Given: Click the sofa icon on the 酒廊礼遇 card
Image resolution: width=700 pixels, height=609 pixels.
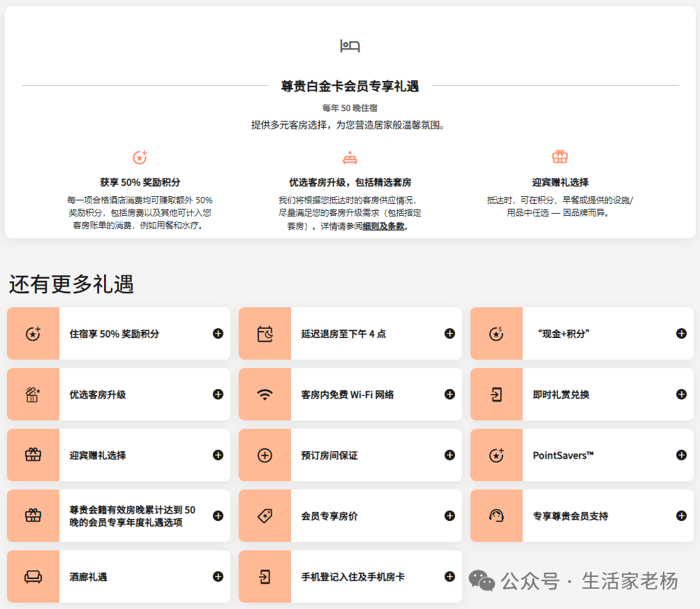Looking at the screenshot, I should tap(33, 576).
